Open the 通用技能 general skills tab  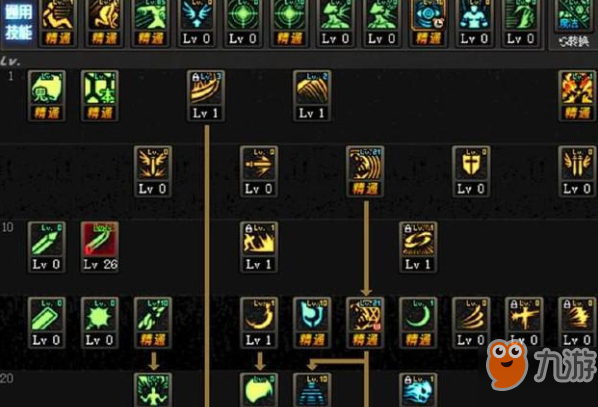click(18, 23)
